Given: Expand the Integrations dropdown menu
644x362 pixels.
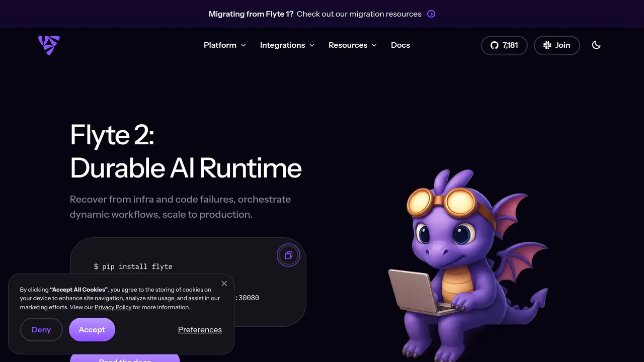Looking at the screenshot, I should click(287, 45).
